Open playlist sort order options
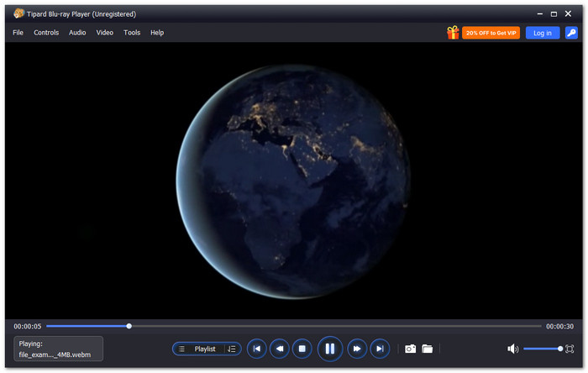 pyautogui.click(x=232, y=349)
